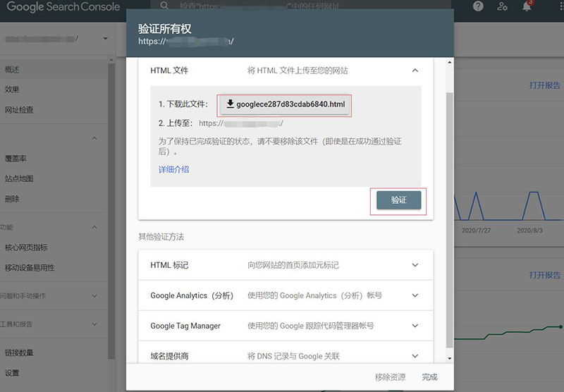Expand the Google Tag Manager method
564x392 pixels.
point(286,326)
